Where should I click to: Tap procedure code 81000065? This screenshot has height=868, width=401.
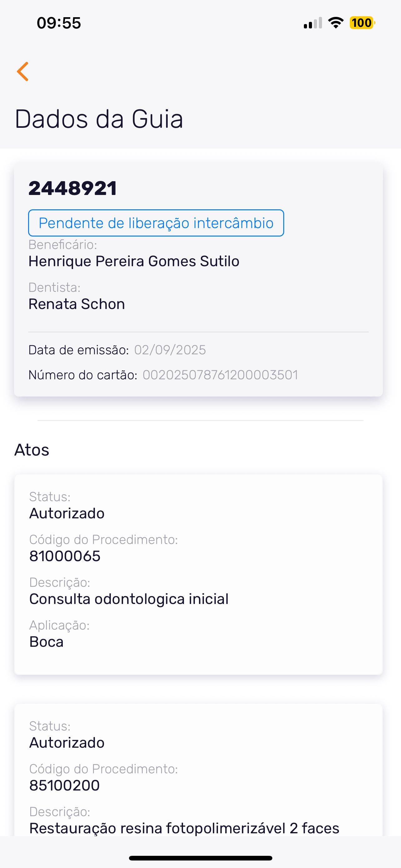[65, 556]
